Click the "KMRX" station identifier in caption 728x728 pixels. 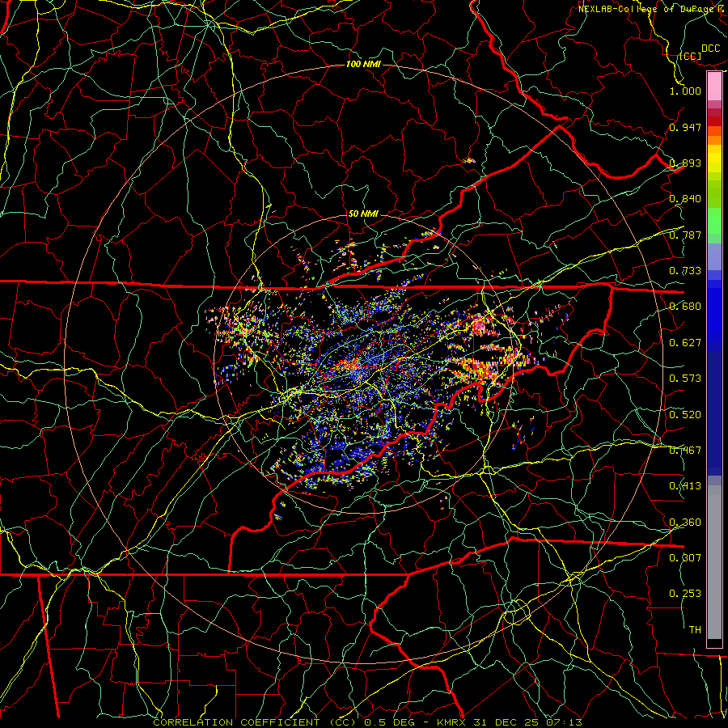[x=451, y=722]
